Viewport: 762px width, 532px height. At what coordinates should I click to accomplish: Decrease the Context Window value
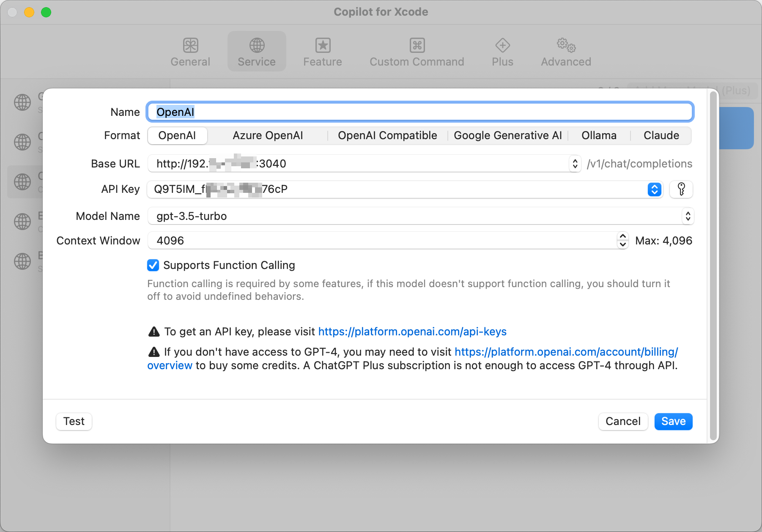coord(622,244)
